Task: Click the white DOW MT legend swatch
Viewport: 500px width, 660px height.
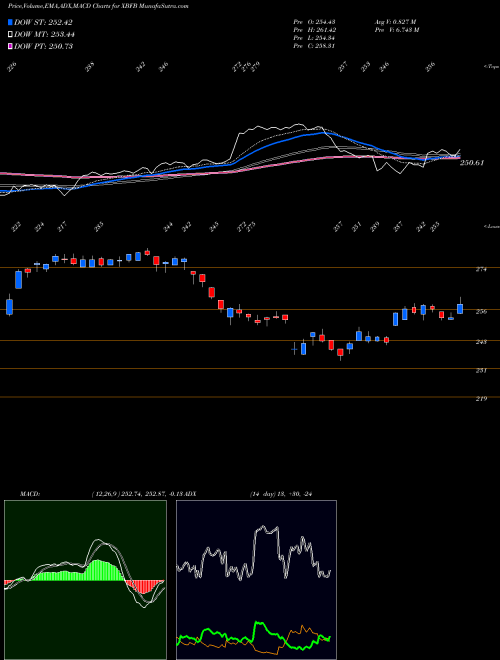Action: [10, 34]
